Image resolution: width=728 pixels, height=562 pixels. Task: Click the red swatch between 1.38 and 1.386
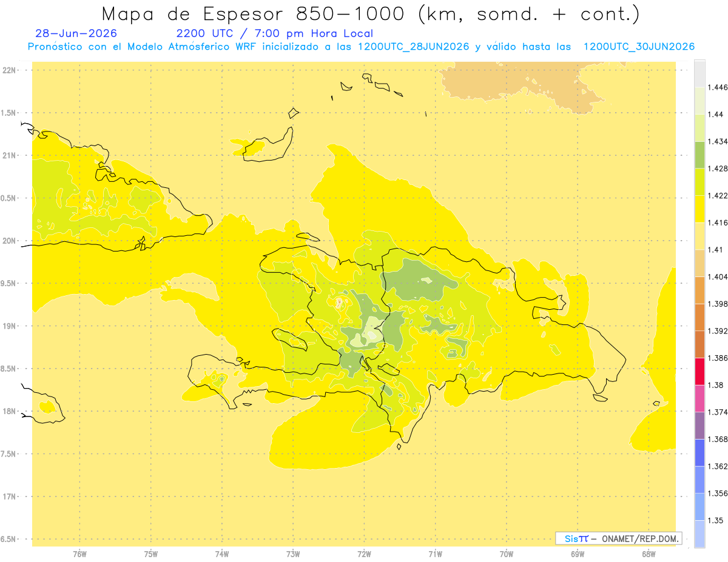tap(699, 372)
